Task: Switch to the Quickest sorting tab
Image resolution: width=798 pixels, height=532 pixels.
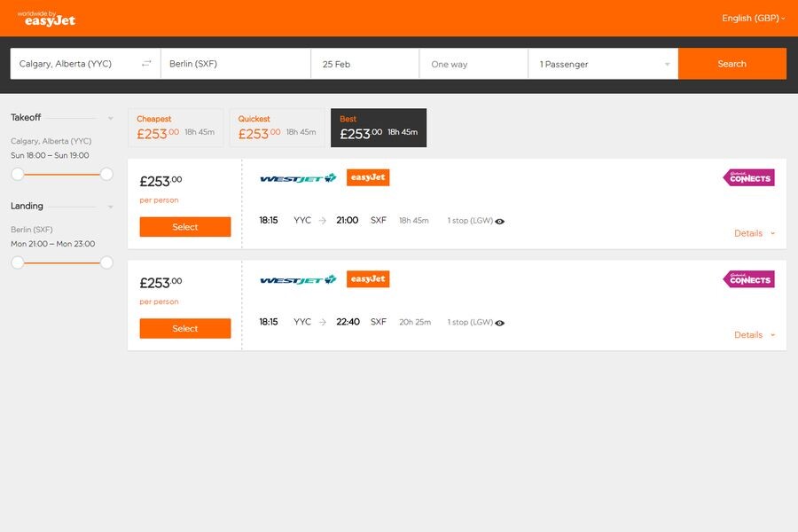Action: (x=275, y=127)
